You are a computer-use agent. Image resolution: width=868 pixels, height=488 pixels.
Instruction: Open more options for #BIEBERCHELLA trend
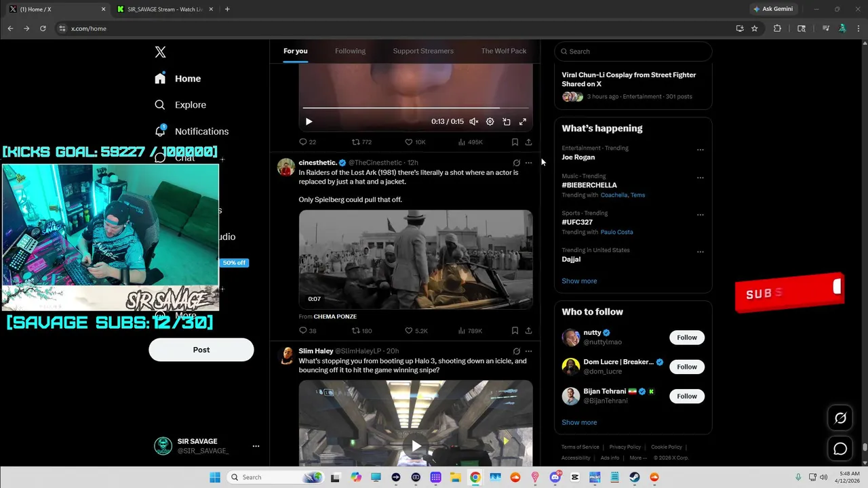701,178
